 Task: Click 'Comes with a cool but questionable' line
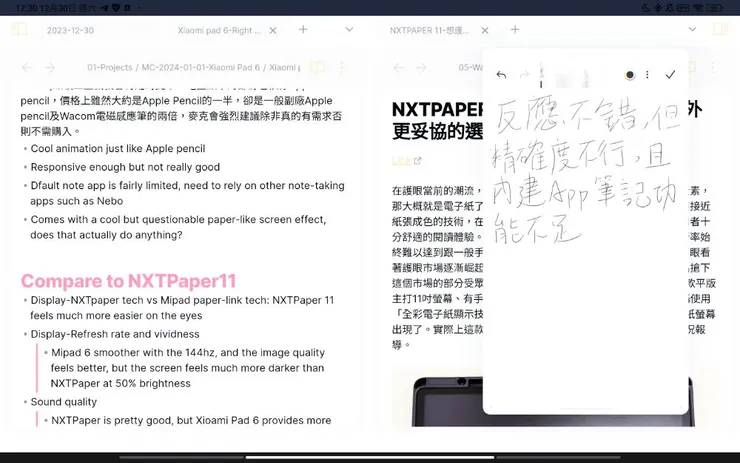pyautogui.click(x=178, y=219)
